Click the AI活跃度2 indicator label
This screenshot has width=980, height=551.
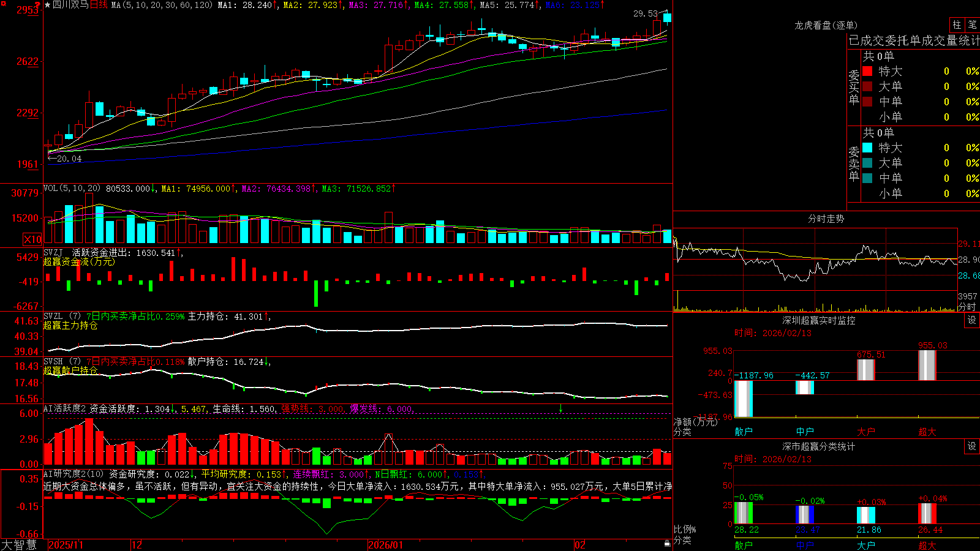[65, 408]
